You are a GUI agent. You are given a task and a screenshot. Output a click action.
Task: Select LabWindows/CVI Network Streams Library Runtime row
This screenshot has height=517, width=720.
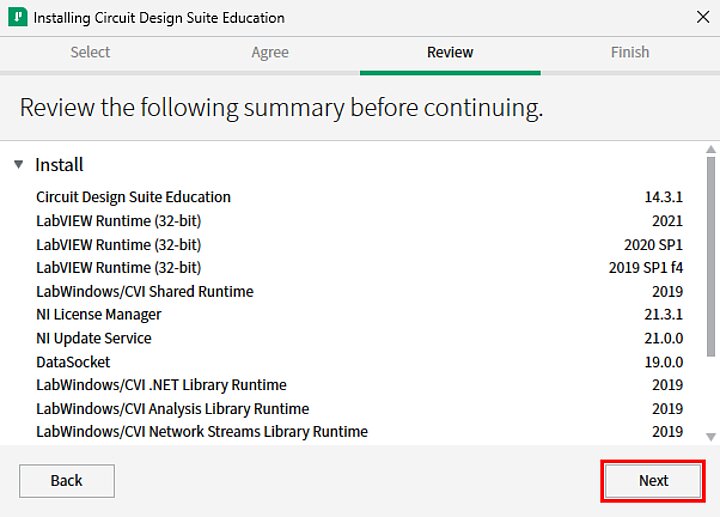(x=359, y=432)
